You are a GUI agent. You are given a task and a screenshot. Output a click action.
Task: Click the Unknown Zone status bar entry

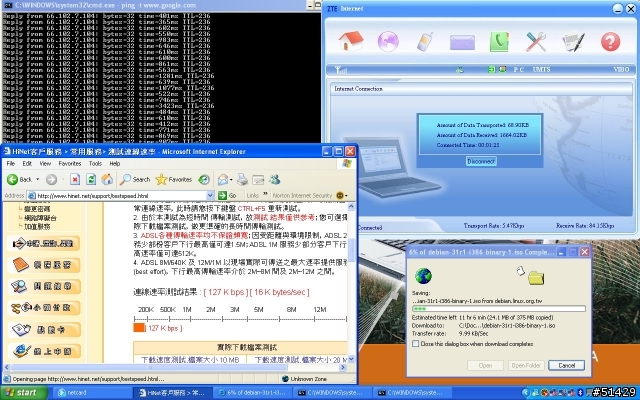click(304, 379)
